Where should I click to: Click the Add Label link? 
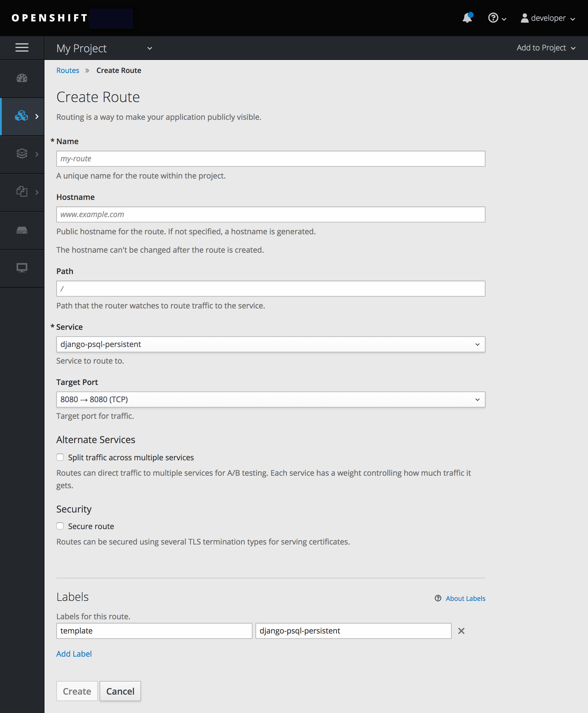[74, 653]
